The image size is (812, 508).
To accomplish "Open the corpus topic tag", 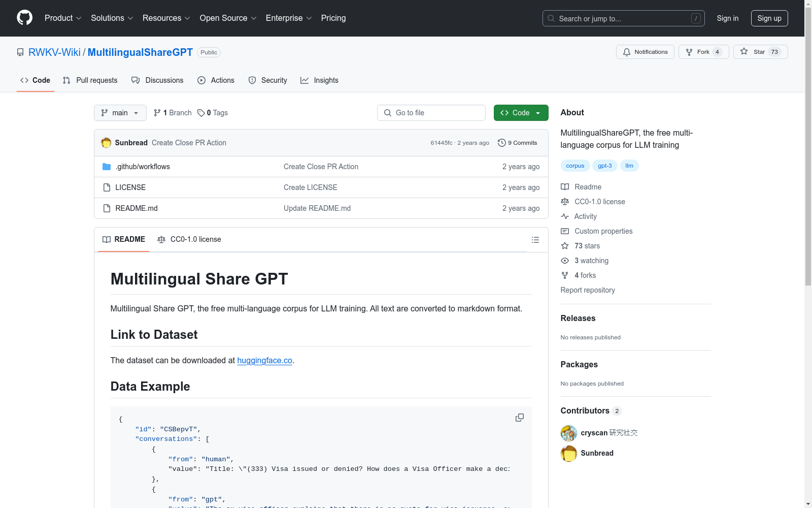I will click(575, 166).
